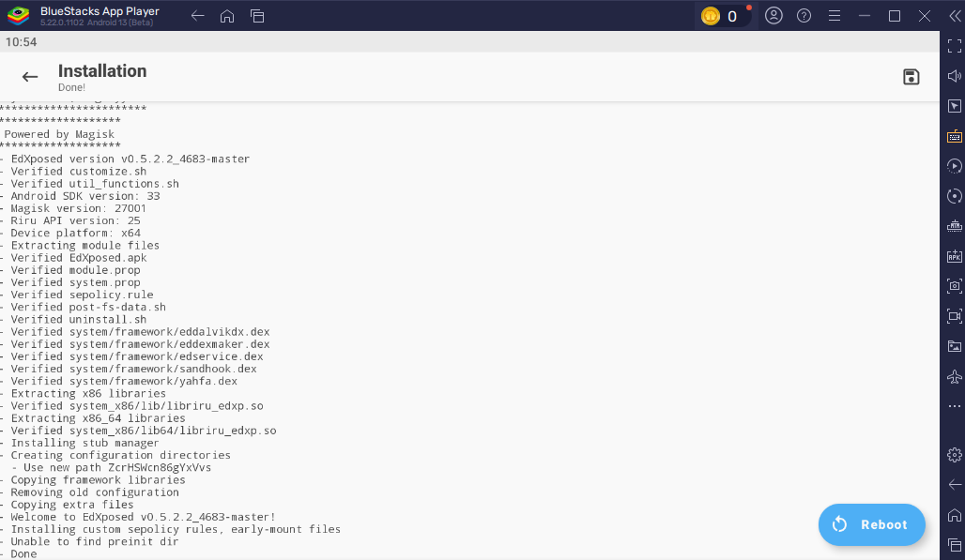965x560 pixels.
Task: Click the back arrow in BlueStacks title bar
Action: click(x=197, y=16)
